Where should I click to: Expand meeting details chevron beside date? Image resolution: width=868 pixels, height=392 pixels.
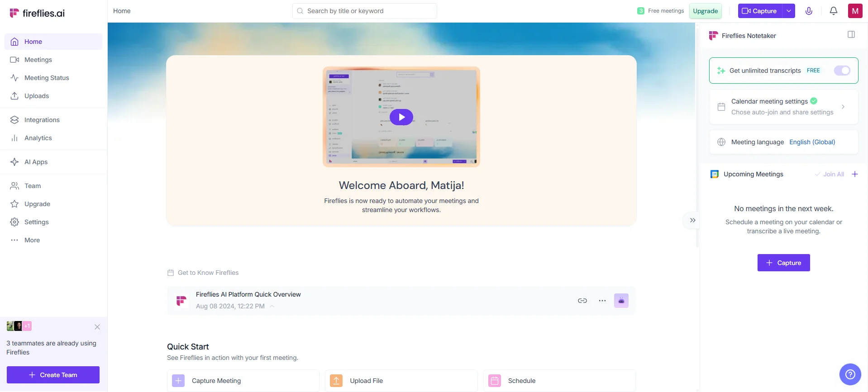click(272, 306)
